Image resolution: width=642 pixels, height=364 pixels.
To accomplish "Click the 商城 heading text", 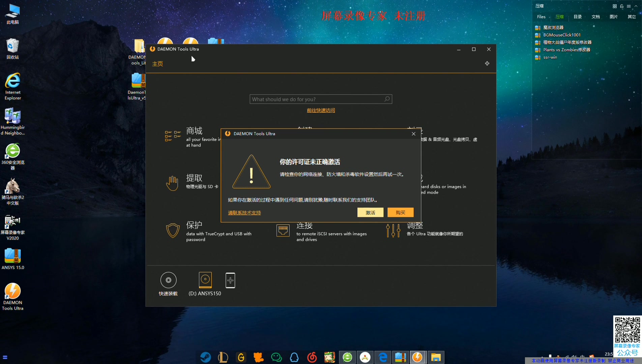I will 194,131.
